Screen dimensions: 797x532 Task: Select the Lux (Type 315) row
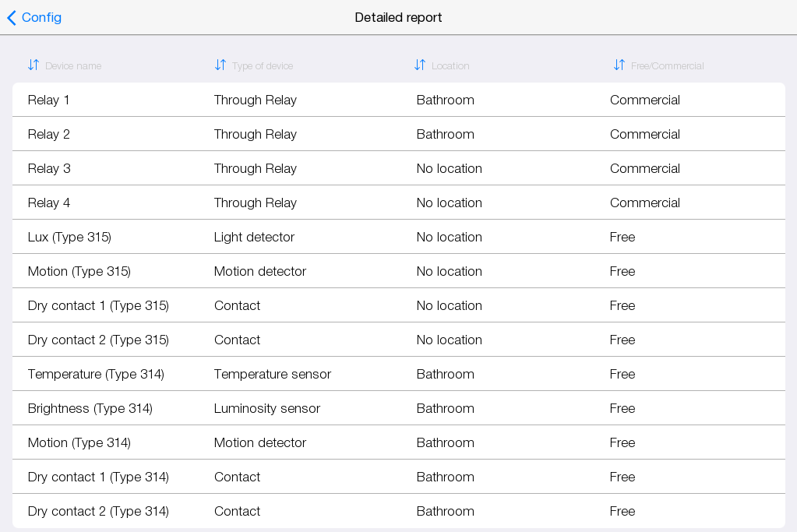point(398,237)
